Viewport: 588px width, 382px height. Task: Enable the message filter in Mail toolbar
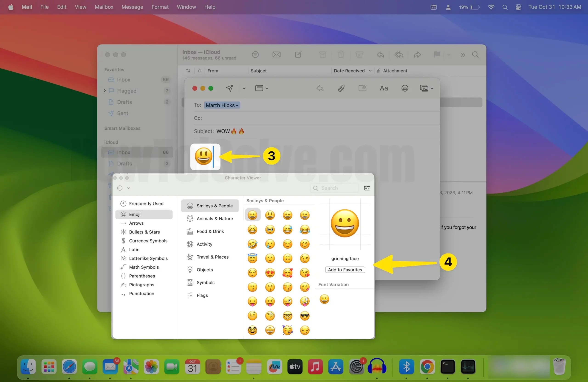pyautogui.click(x=255, y=55)
